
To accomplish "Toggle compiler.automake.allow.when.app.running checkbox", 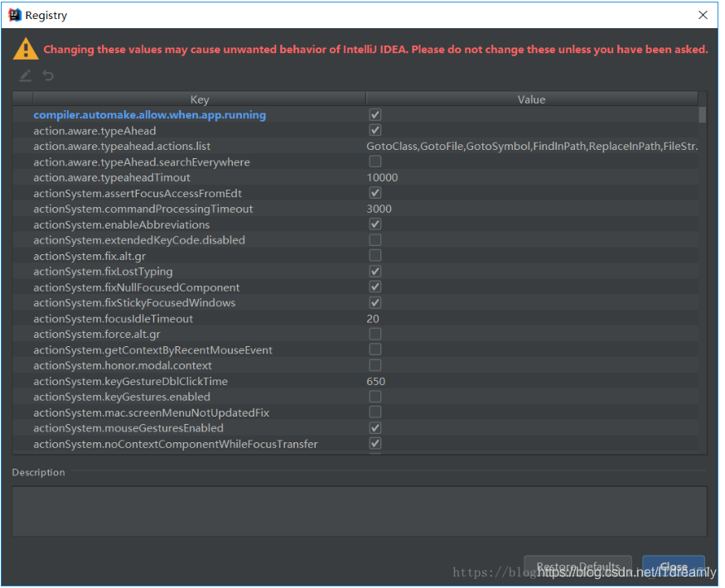I will point(375,114).
